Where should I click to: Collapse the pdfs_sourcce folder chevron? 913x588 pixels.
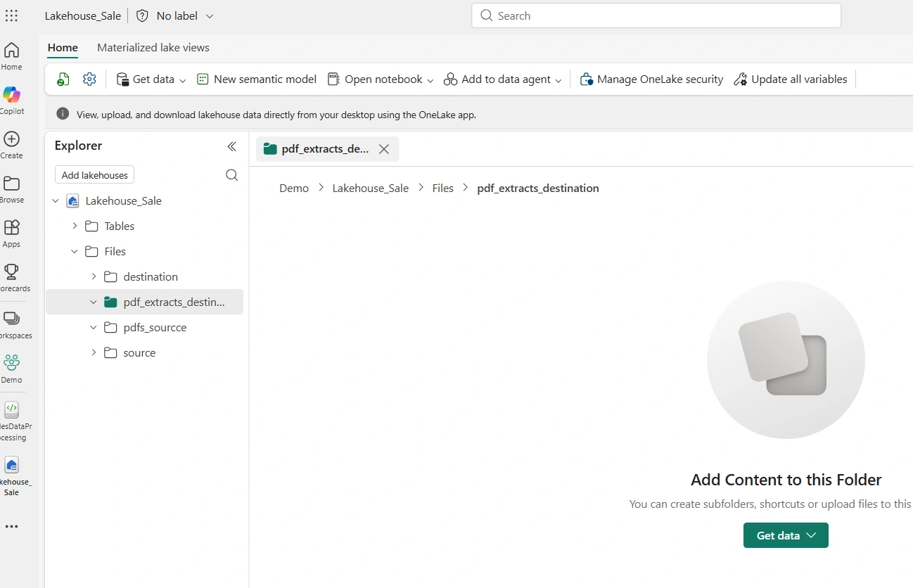[x=94, y=328]
